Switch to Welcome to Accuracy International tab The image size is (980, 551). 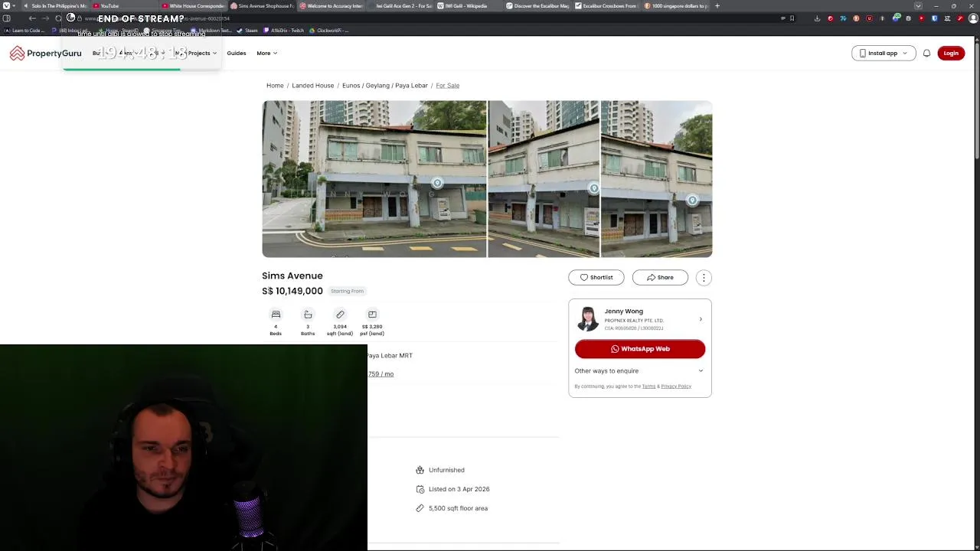331,6
